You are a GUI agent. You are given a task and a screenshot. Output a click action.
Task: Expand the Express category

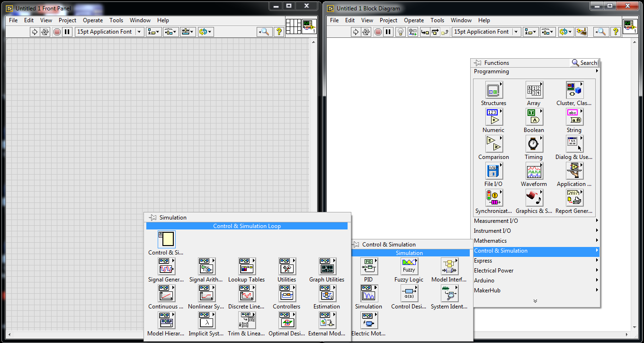click(536, 261)
